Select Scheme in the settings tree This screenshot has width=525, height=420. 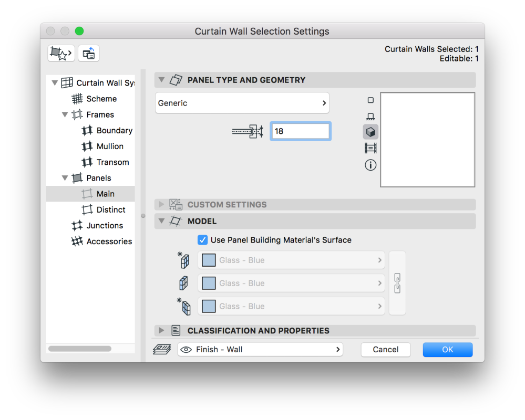[101, 99]
